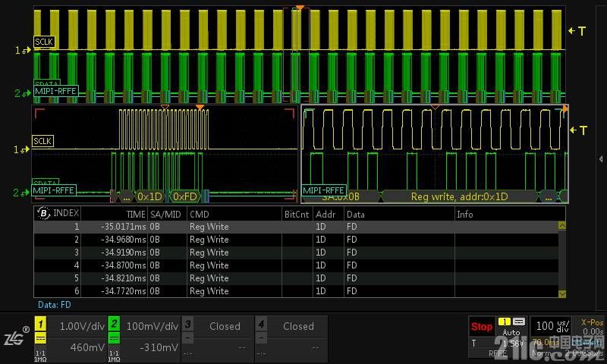Screen dimensions: 607x364
Task: Open Auto trigger mode setting
Action: [511, 332]
